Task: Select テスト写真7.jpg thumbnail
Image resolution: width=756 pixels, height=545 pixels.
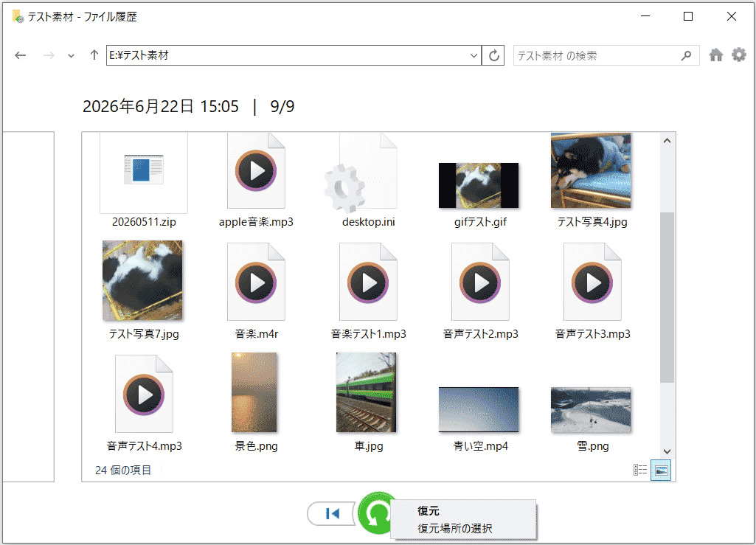Action: [142, 280]
